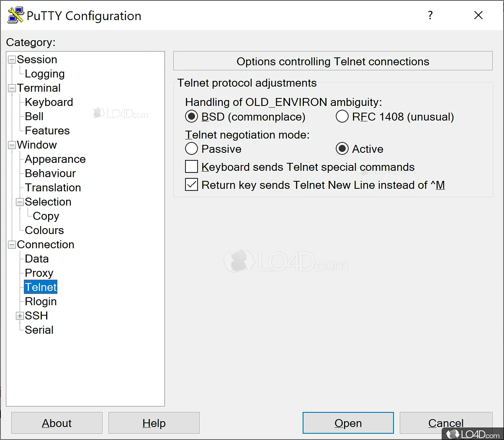Open Keyboard settings in the tree
The image size is (504, 440).
(x=49, y=102)
